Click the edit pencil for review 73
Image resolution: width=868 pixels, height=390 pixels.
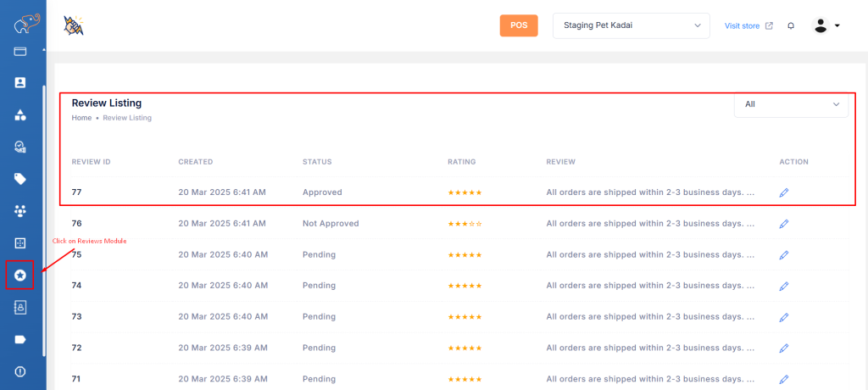[784, 317]
